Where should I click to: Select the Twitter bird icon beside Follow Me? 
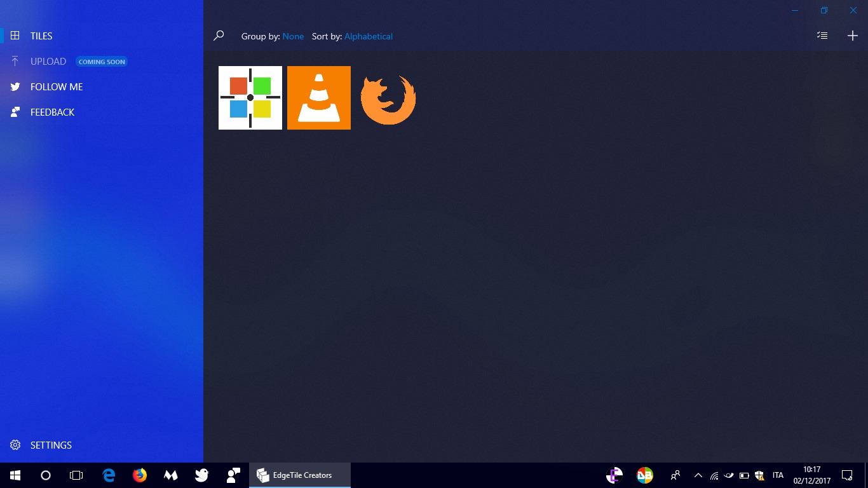15,86
